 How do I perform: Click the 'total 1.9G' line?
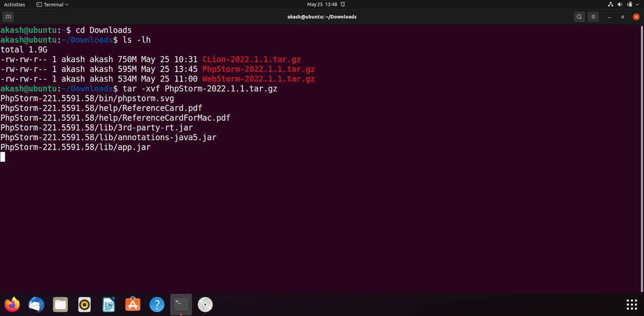tap(24, 50)
